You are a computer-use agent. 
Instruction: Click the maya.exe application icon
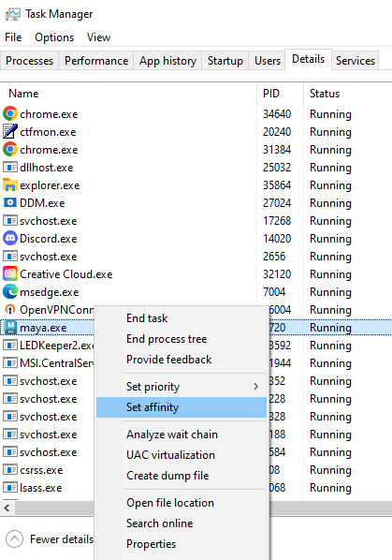click(x=10, y=328)
